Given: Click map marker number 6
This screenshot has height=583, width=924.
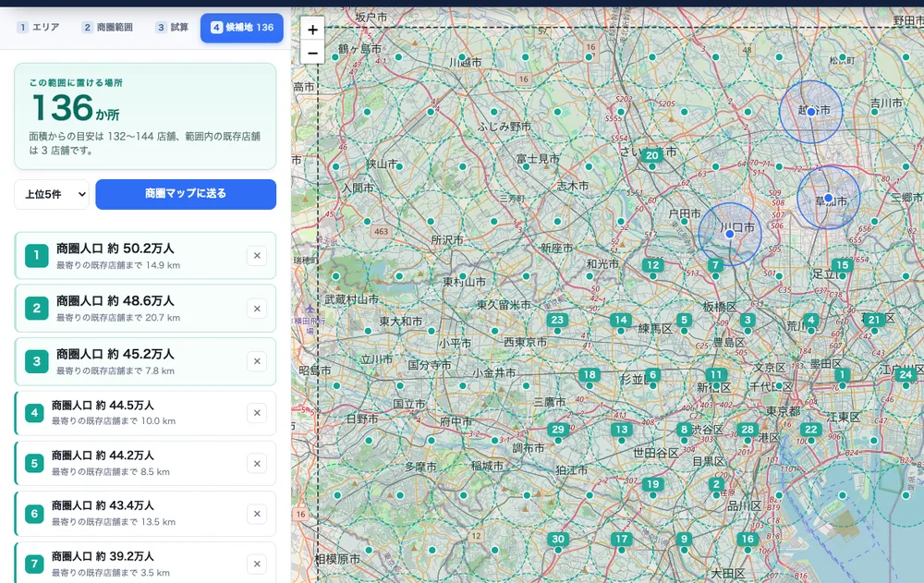Looking at the screenshot, I should 652,374.
